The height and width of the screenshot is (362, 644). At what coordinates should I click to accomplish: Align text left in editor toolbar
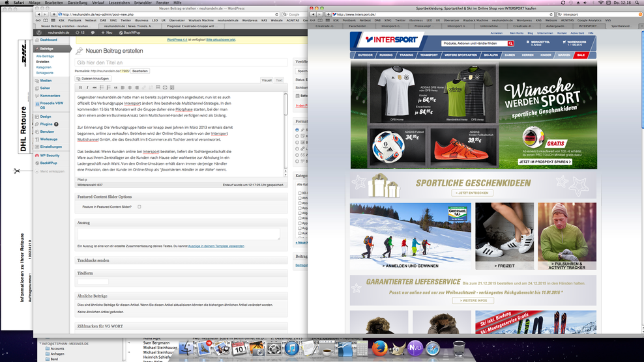[x=123, y=87]
